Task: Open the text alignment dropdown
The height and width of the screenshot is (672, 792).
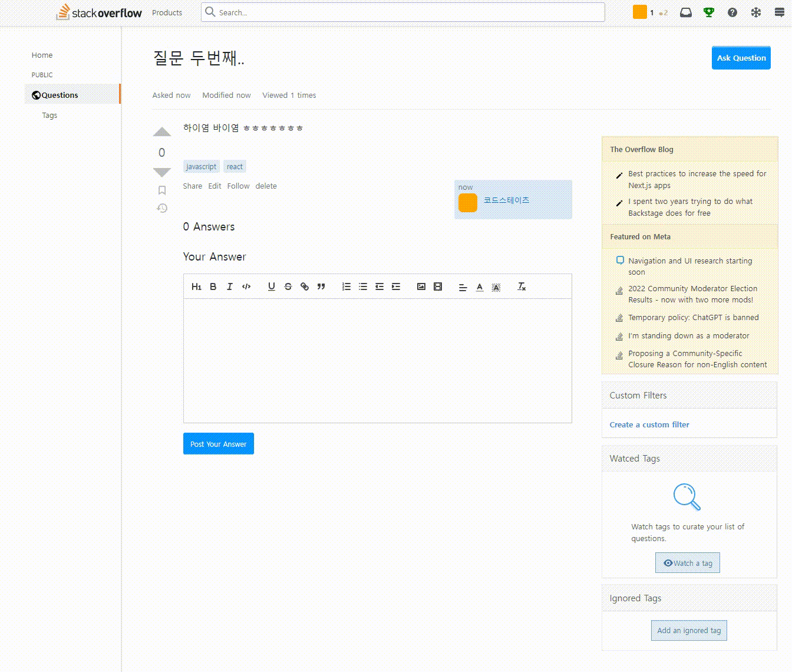Action: click(463, 287)
